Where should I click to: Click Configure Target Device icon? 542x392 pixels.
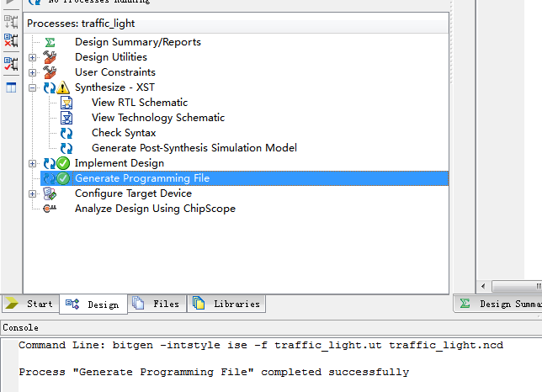(50, 193)
